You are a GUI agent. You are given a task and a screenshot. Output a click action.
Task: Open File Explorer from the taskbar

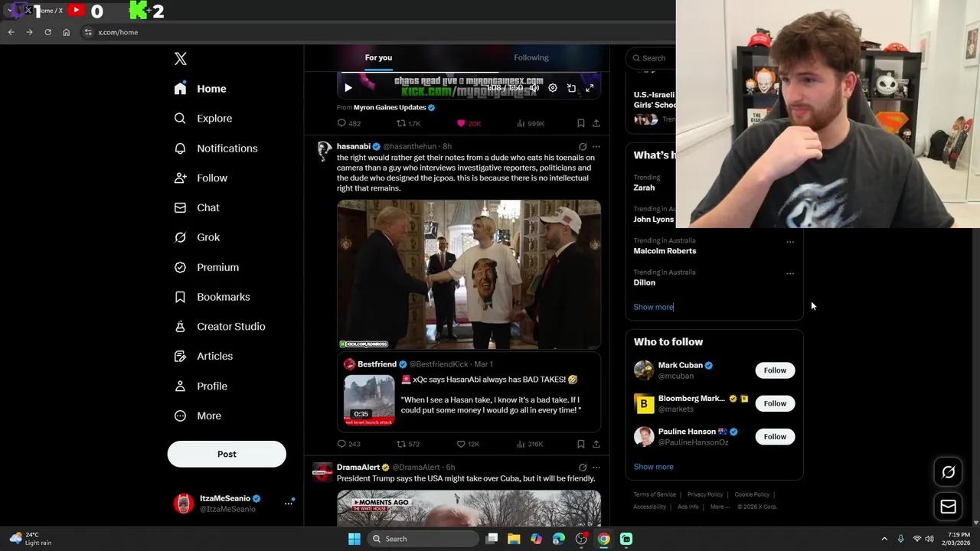coord(514,539)
